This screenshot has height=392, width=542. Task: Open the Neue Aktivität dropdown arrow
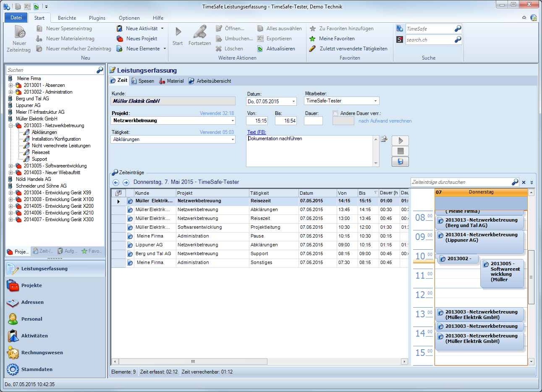click(x=162, y=29)
